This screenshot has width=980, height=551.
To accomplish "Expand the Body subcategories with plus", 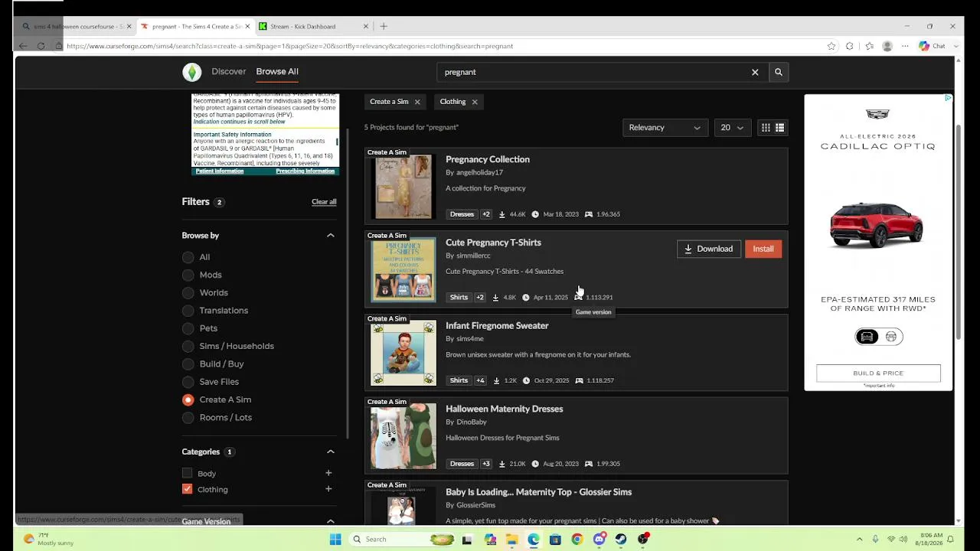I will (328, 474).
